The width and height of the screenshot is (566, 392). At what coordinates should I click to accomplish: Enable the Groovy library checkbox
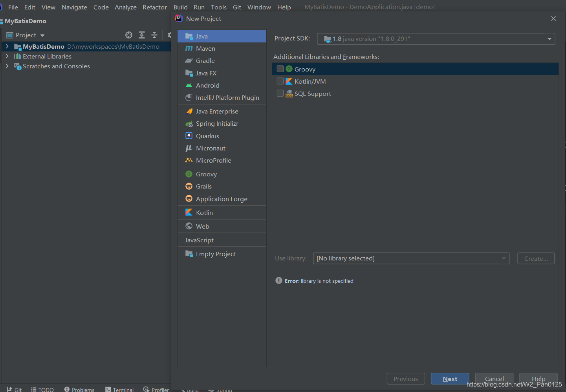point(280,69)
